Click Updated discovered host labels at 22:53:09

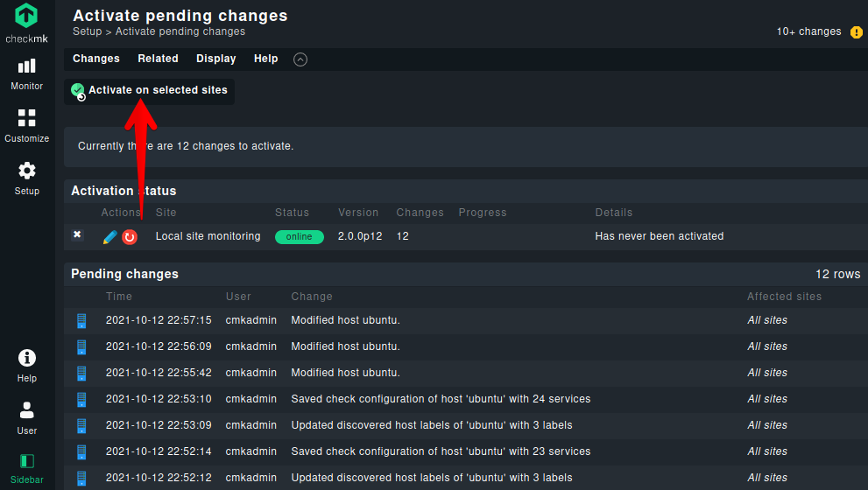(432, 424)
